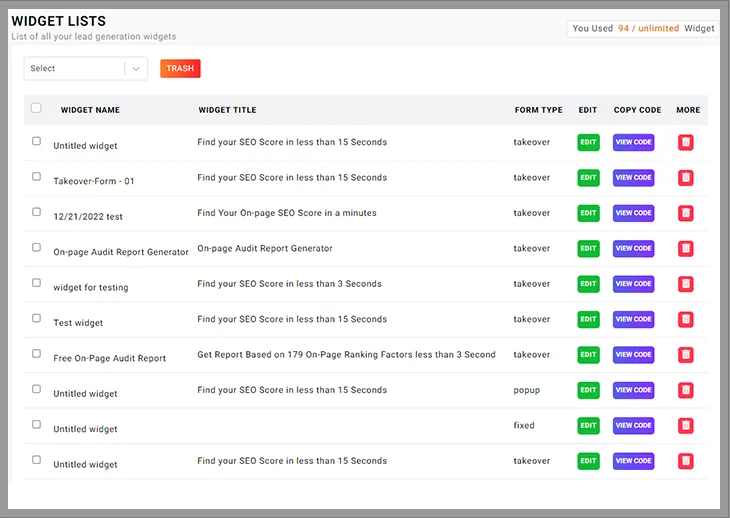Click the trash icon for the fixed-type Untitled widget
730x518 pixels.
click(685, 425)
